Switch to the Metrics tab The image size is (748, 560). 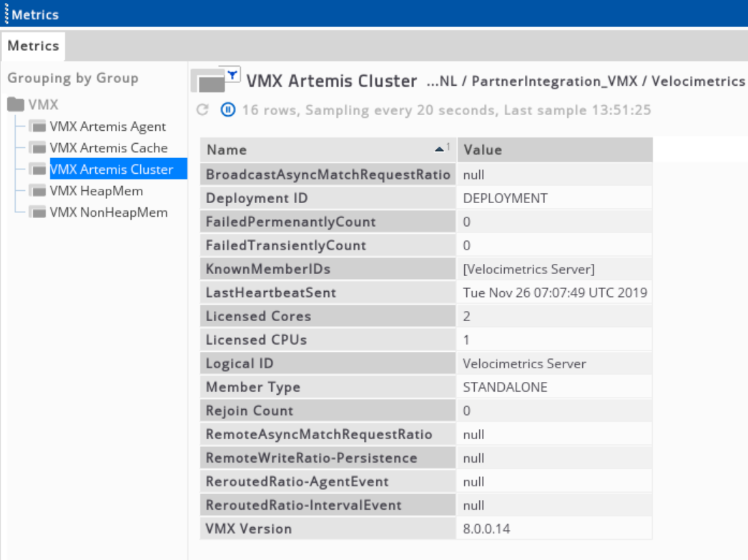click(33, 46)
